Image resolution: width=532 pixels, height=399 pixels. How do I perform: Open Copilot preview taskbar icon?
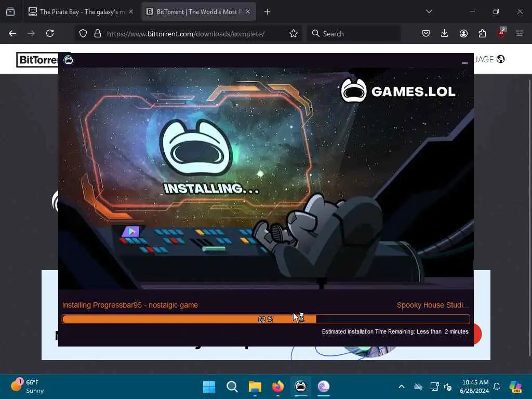pyautogui.click(x=515, y=387)
